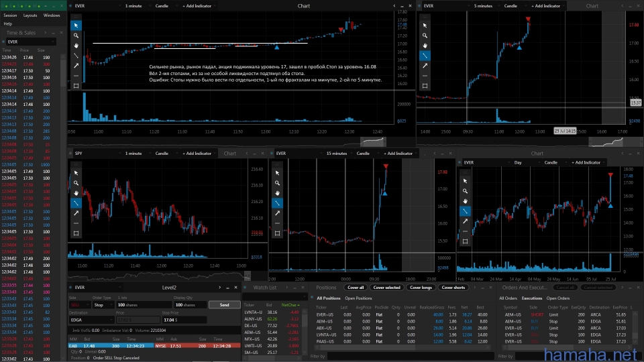
Task: Select the hand pan tool in EVER 5 minutes chart
Action: click(x=425, y=46)
